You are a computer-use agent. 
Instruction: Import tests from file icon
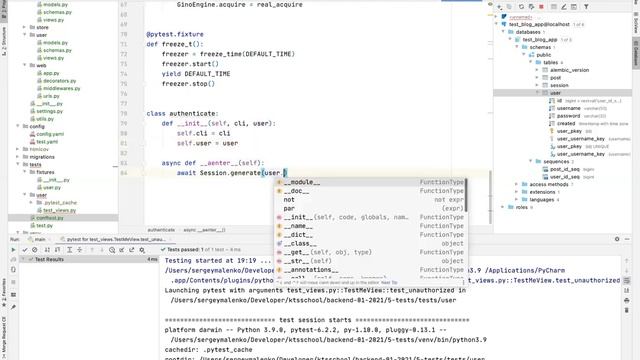(122, 249)
